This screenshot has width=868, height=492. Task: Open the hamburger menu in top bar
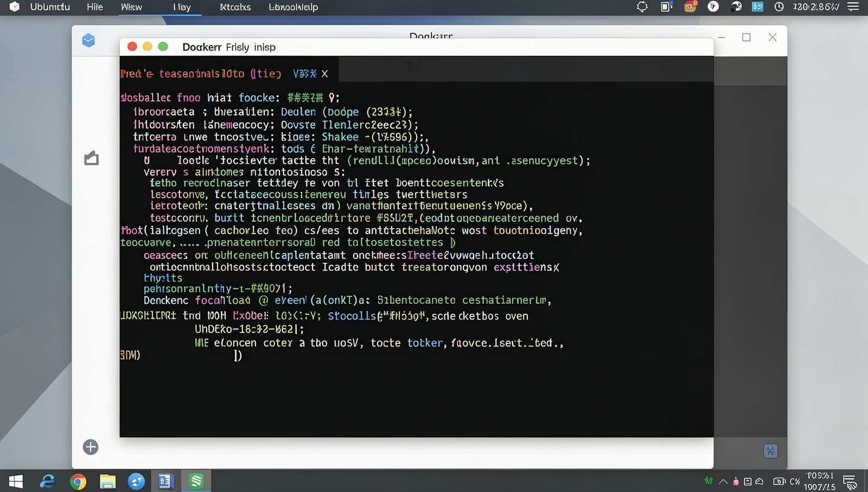point(853,7)
